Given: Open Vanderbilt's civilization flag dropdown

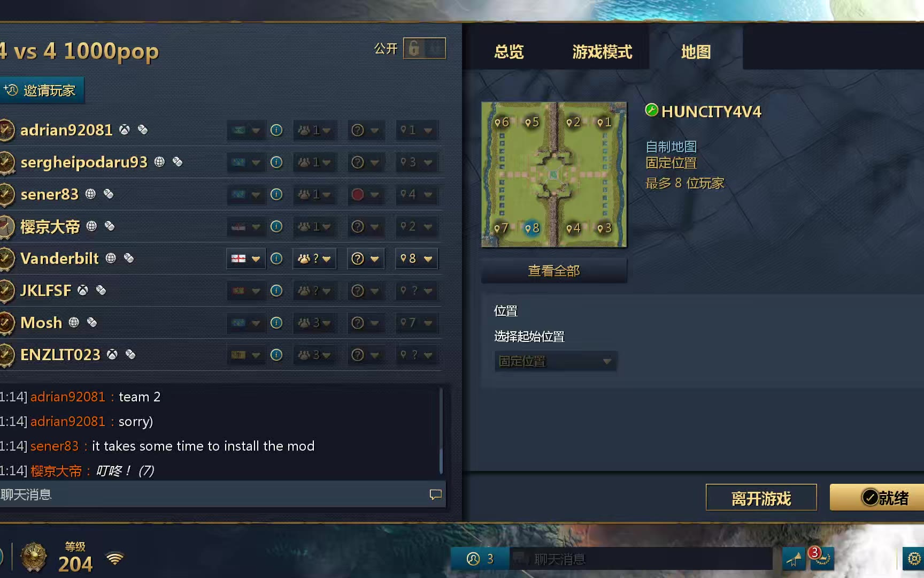Looking at the screenshot, I should pos(246,258).
